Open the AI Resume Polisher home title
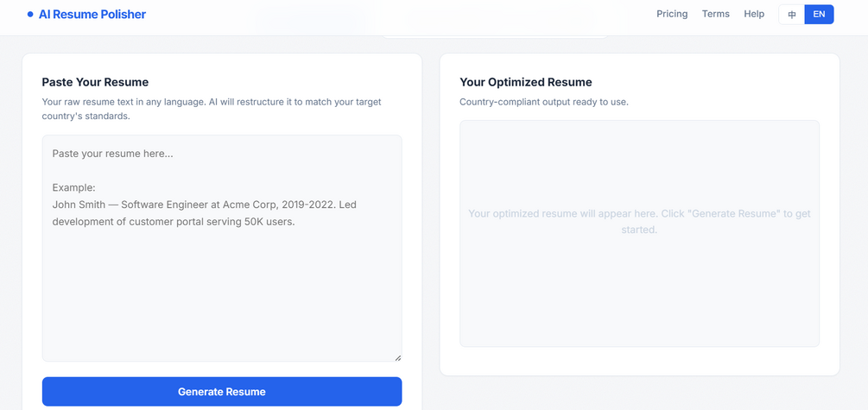The height and width of the screenshot is (410, 868). coord(92,15)
